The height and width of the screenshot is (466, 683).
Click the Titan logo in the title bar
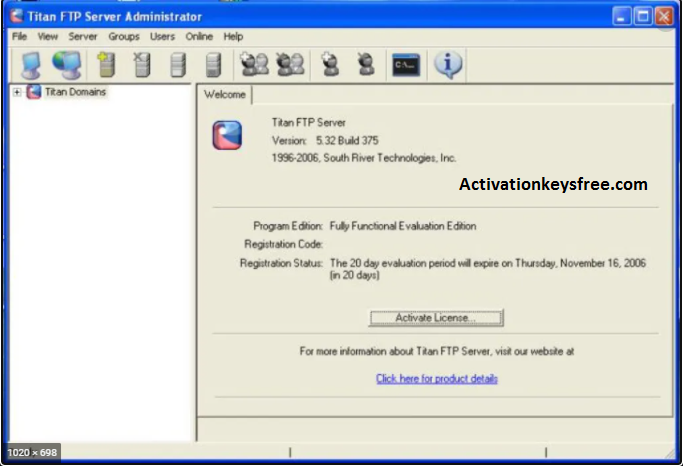pos(16,16)
